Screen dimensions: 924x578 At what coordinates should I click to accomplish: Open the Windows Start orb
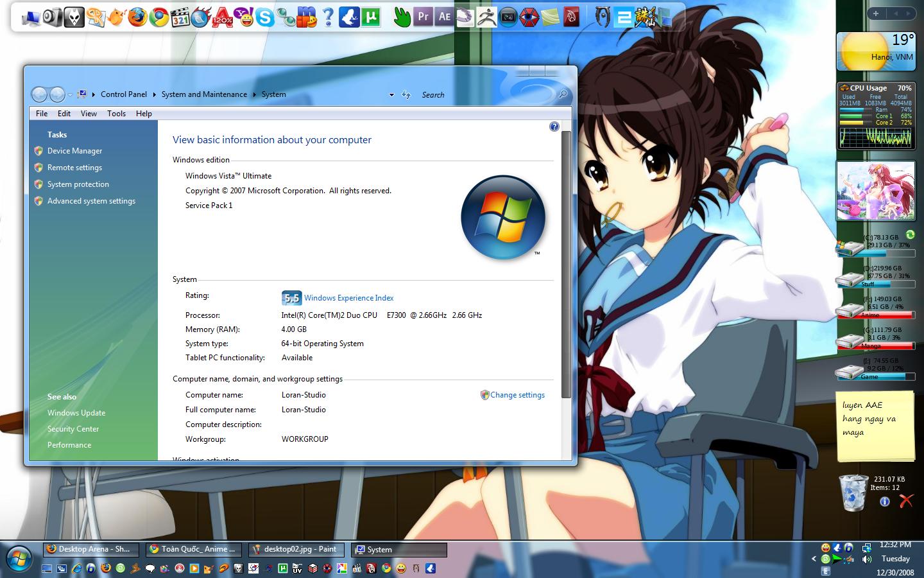18,559
